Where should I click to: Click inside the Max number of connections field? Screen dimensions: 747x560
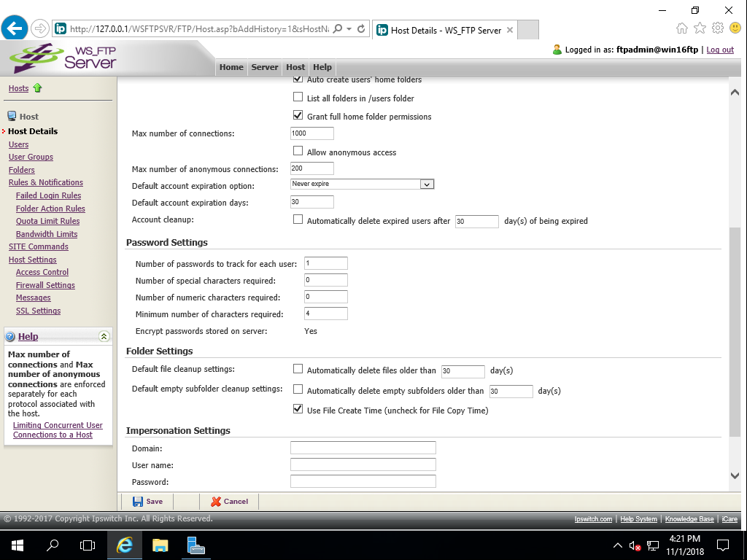pyautogui.click(x=311, y=133)
